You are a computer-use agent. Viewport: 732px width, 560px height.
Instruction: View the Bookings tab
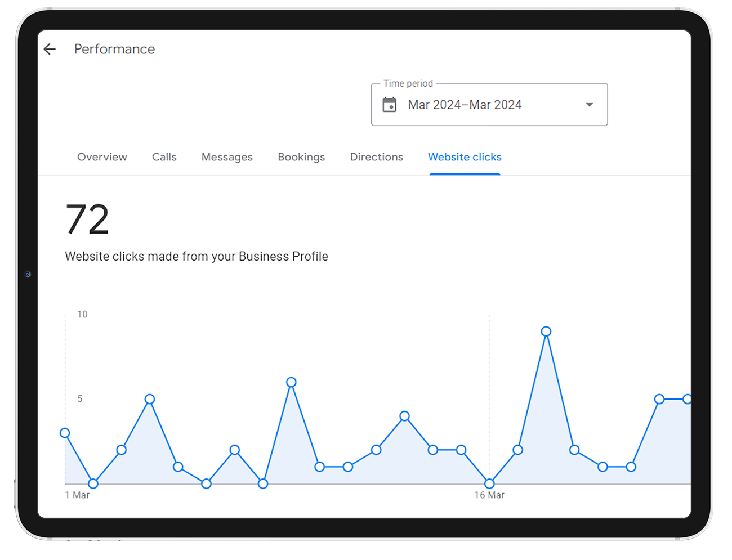pos(301,157)
